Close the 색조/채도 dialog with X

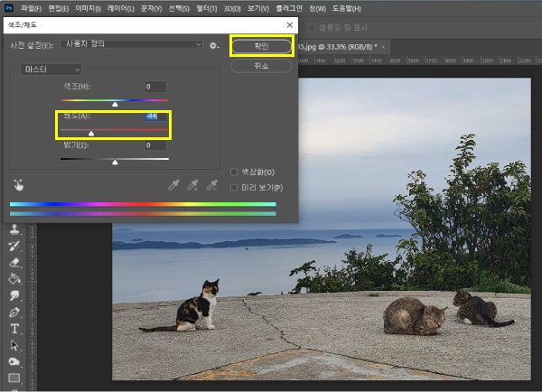click(x=290, y=25)
